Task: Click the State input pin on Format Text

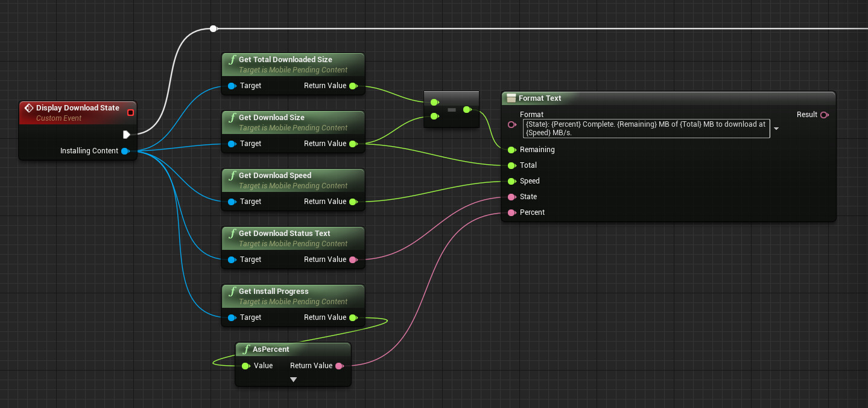Action: [x=512, y=197]
